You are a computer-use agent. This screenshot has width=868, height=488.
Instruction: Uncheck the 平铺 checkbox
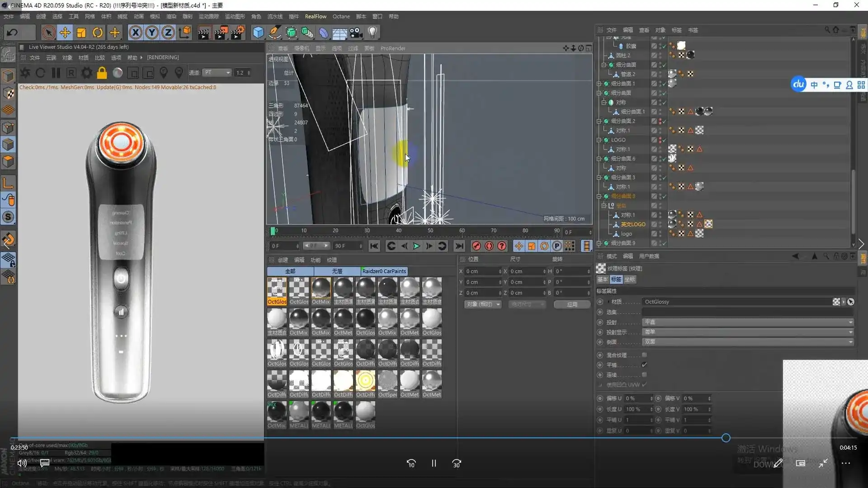click(x=644, y=365)
